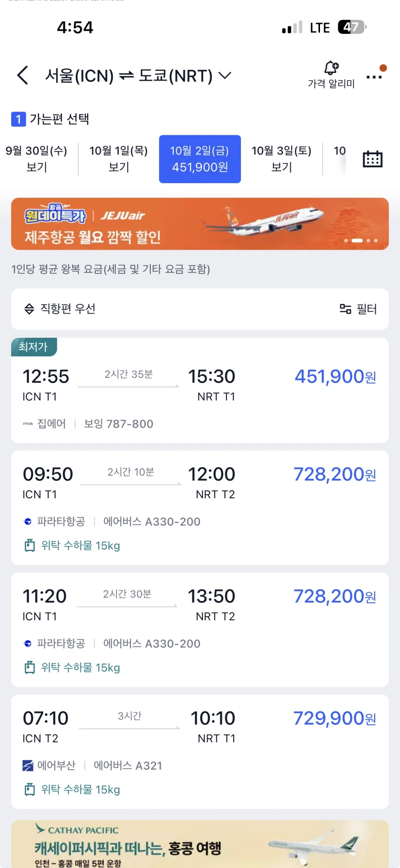Viewport: 400px width, 868px height.
Task: Go back with the back arrow
Action: (x=22, y=76)
